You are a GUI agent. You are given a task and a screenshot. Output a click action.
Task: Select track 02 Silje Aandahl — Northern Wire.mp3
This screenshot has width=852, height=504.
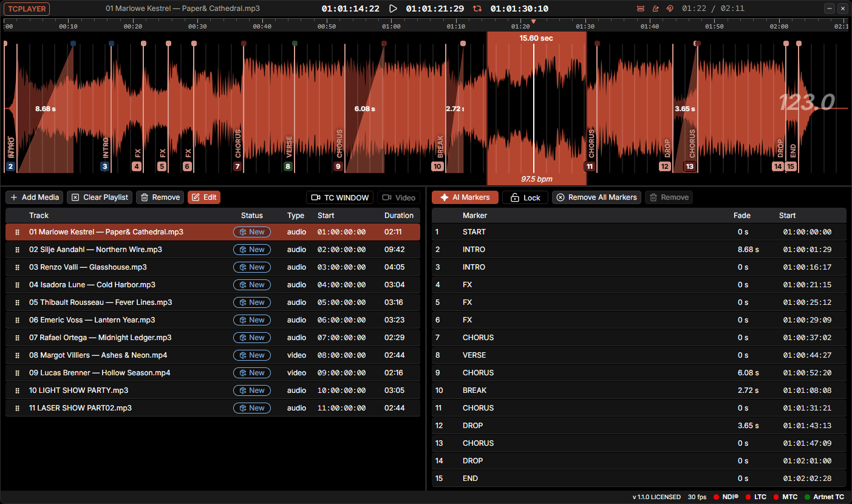coord(213,250)
